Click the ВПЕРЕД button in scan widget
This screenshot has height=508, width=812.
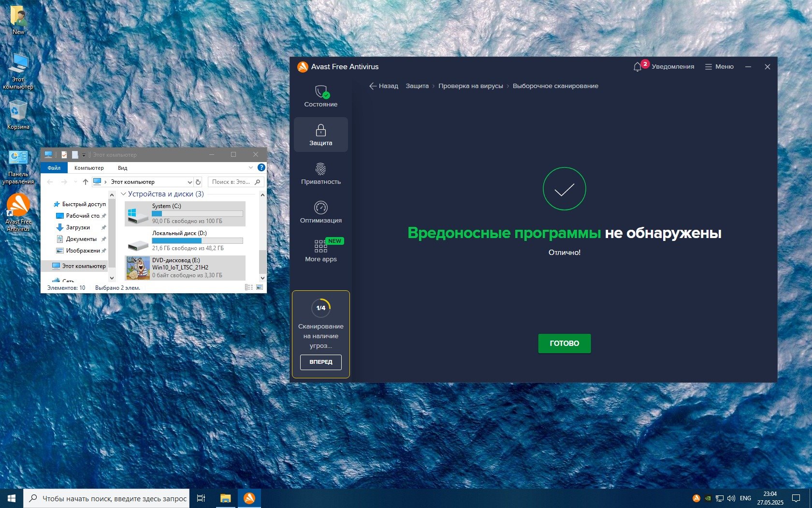tap(321, 362)
